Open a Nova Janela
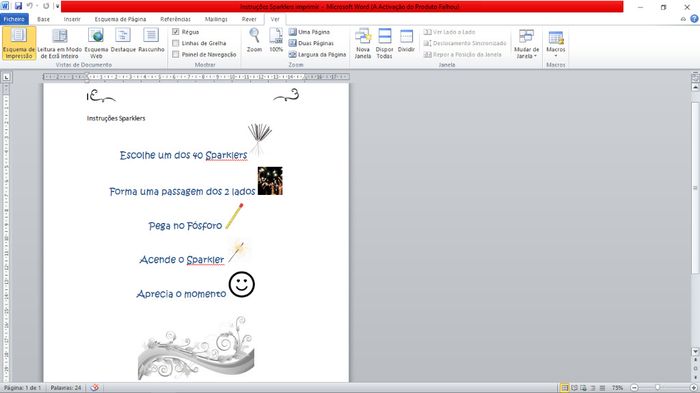 click(363, 43)
